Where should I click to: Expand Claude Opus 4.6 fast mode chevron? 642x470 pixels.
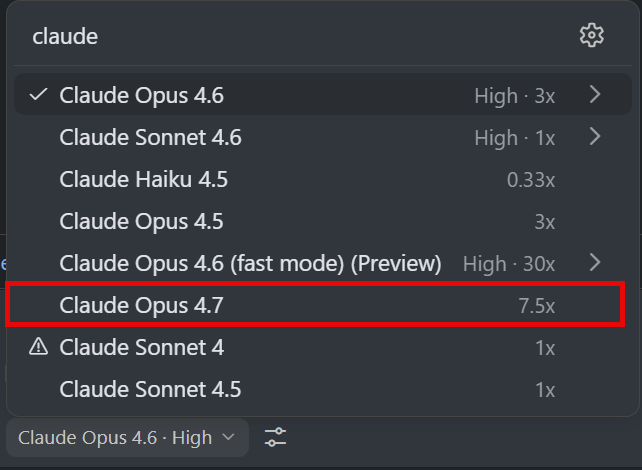(x=595, y=263)
